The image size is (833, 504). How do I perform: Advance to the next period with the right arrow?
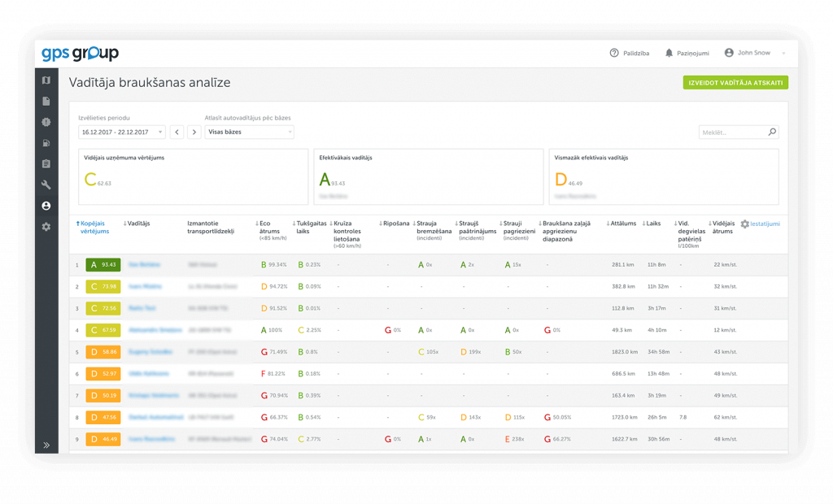[194, 132]
